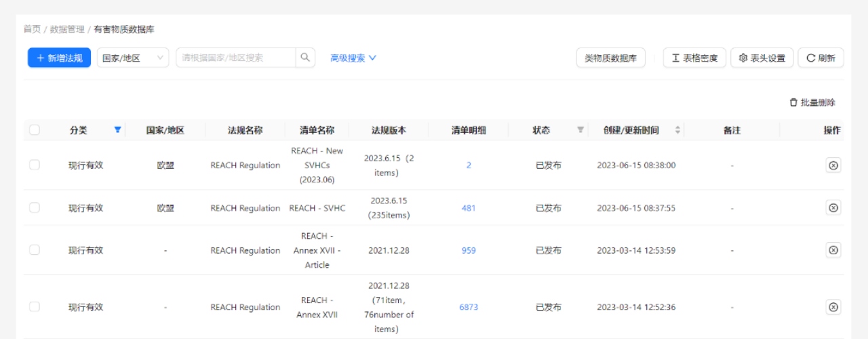
Task: Sort by 创建/更新时间 column arrows
Action: coord(677,130)
